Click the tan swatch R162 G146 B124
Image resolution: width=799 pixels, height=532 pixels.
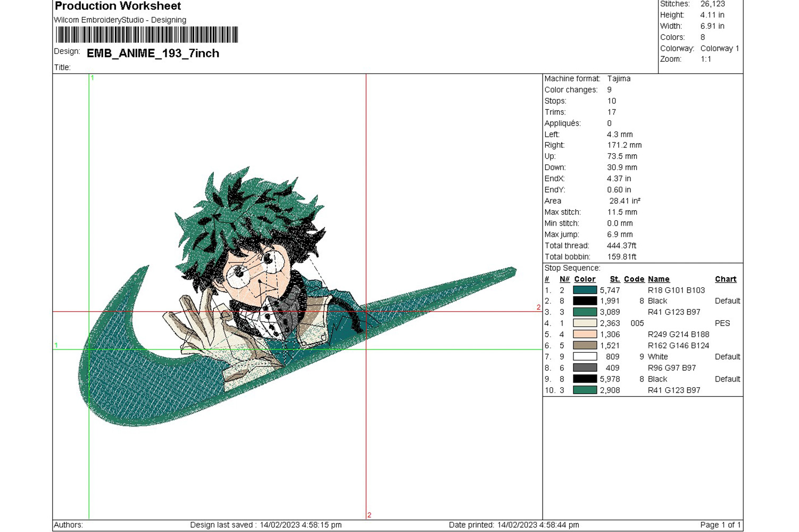pyautogui.click(x=585, y=346)
